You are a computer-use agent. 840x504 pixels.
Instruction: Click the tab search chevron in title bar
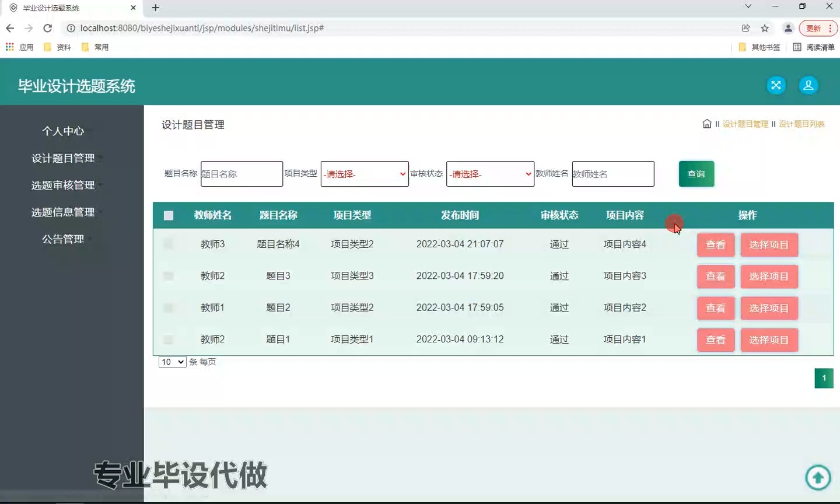point(748,6)
